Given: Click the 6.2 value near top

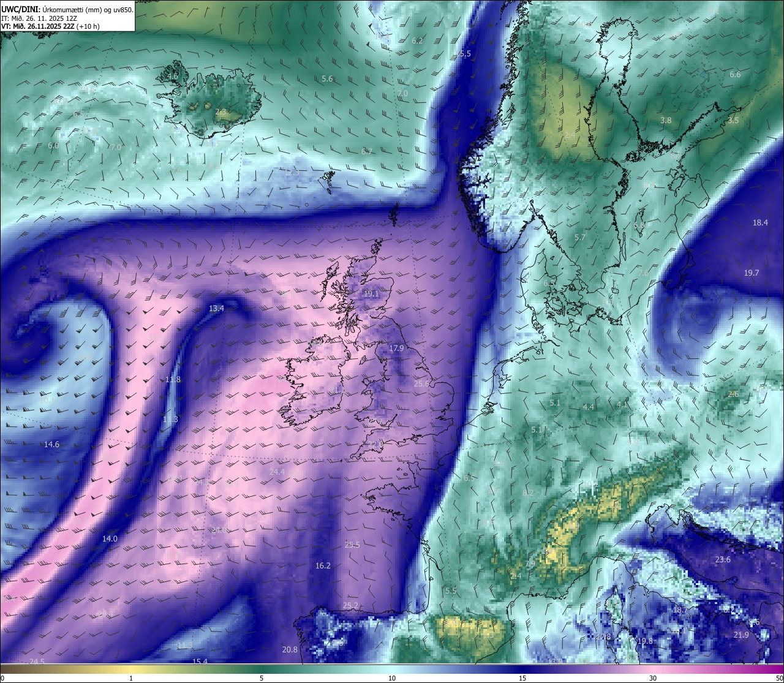Looking at the screenshot, I should tap(417, 41).
